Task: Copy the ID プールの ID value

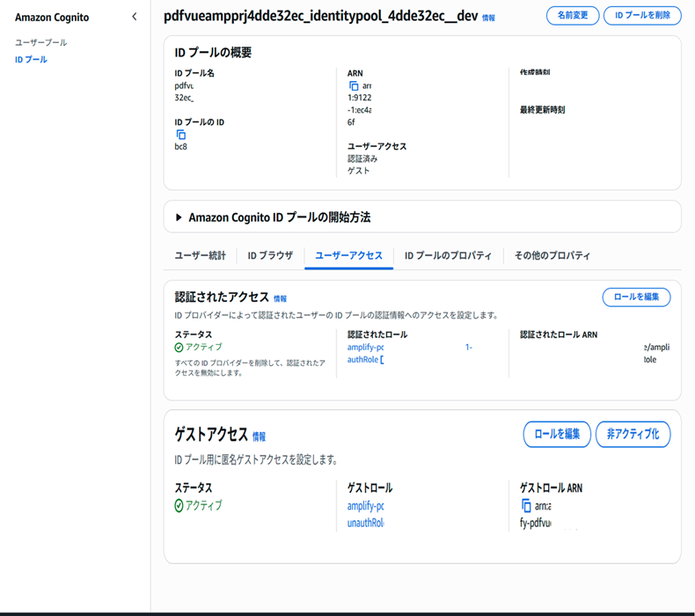Action: tap(181, 135)
